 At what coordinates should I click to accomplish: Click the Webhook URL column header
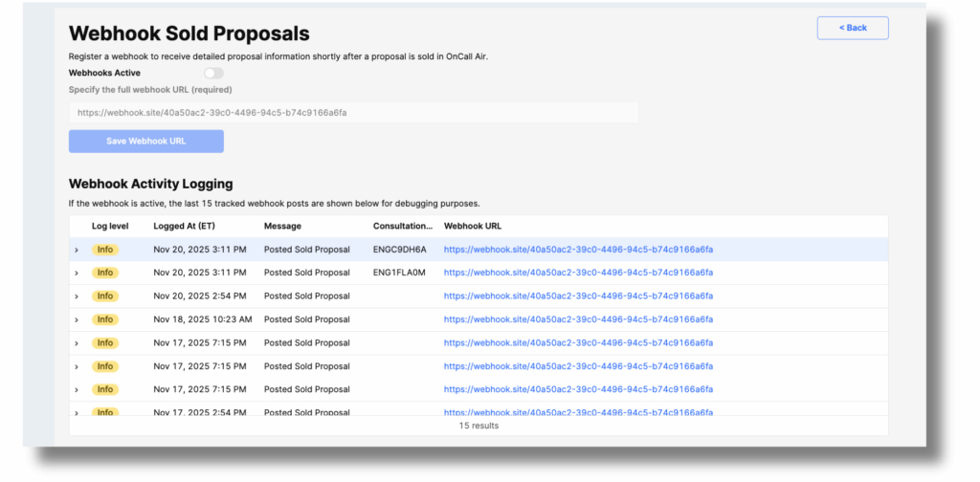coord(472,227)
